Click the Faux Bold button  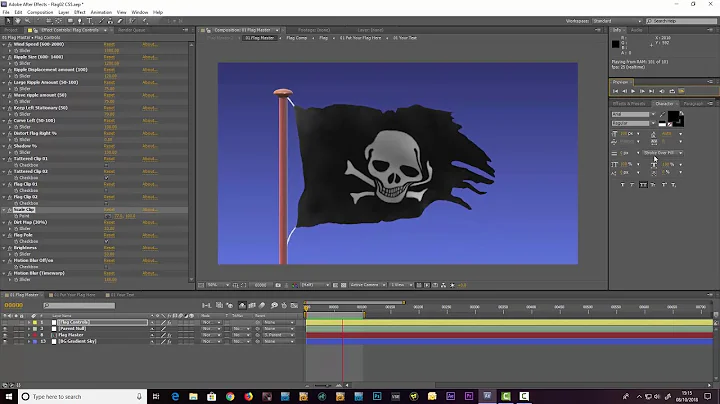(x=623, y=185)
